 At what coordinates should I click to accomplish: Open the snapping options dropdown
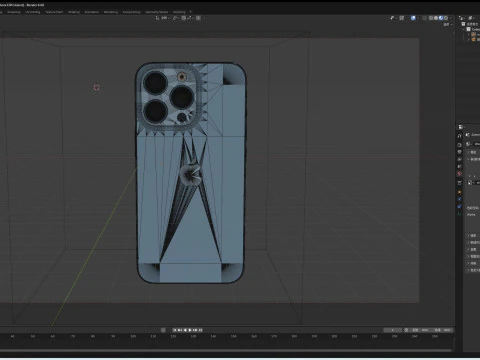pyautogui.click(x=190, y=18)
